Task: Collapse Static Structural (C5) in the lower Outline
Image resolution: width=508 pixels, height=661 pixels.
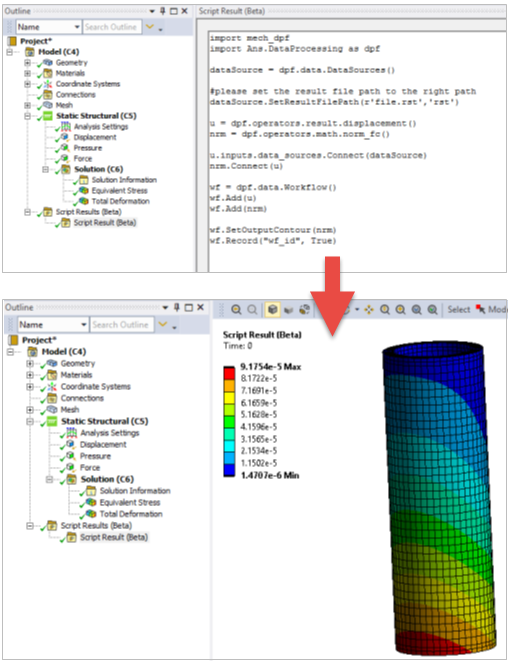Action: tap(30, 421)
